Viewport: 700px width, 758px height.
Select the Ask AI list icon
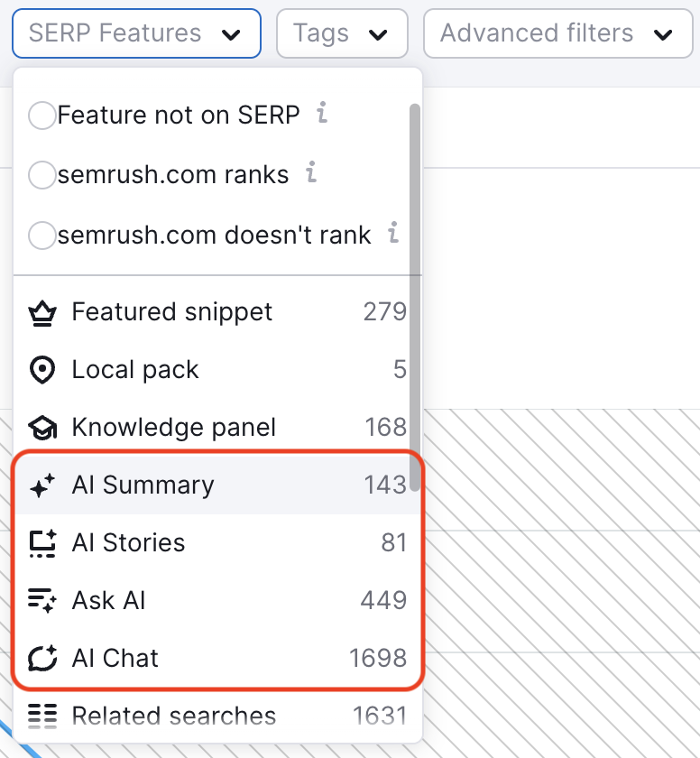click(41, 600)
